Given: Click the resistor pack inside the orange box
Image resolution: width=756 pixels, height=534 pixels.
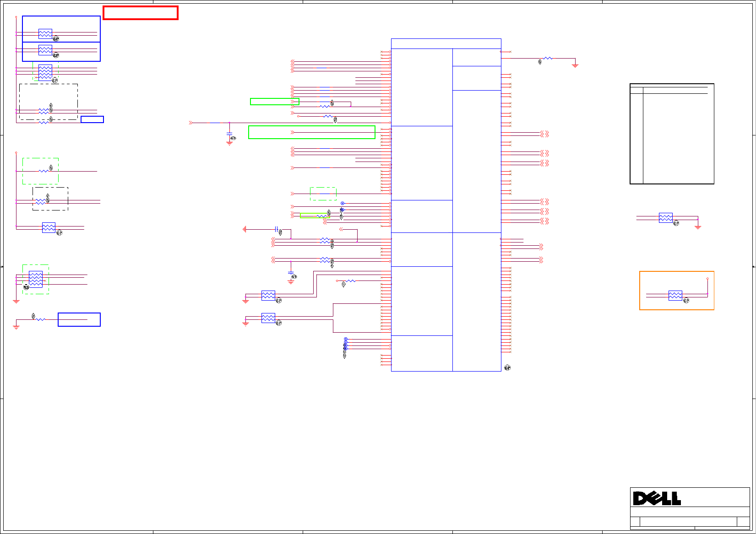Looking at the screenshot, I should click(x=675, y=296).
